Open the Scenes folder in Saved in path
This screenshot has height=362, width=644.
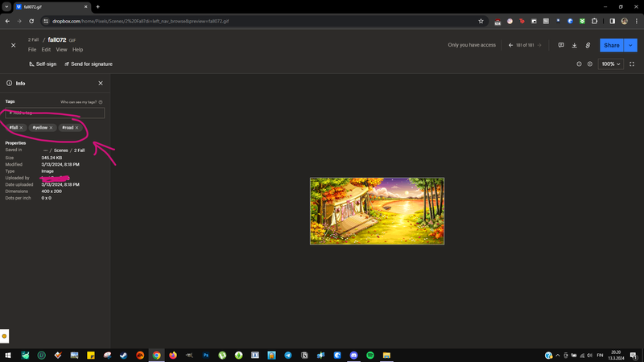pyautogui.click(x=61, y=150)
